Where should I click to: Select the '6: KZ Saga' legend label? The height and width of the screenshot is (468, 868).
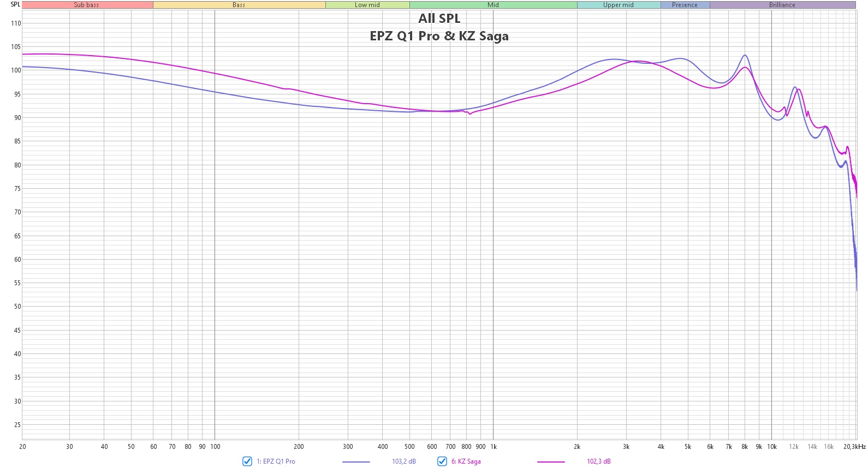point(466,461)
